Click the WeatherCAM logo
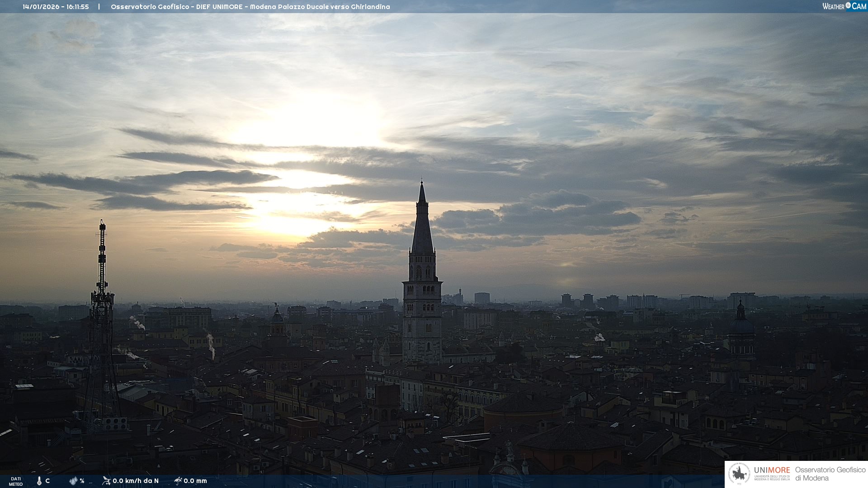The width and height of the screenshot is (868, 488). point(844,6)
